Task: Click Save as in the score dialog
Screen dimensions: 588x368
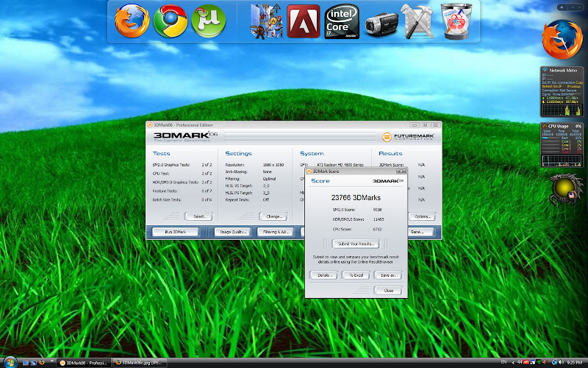Action: (387, 275)
